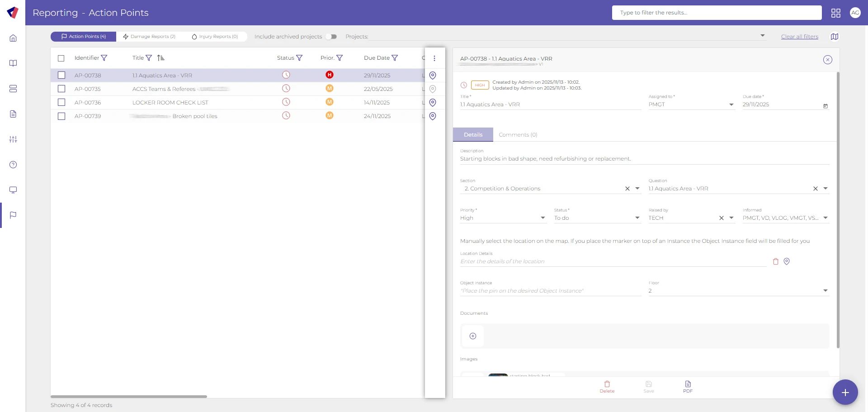
Task: Click the location pin on the AP-00738 row
Action: click(433, 76)
